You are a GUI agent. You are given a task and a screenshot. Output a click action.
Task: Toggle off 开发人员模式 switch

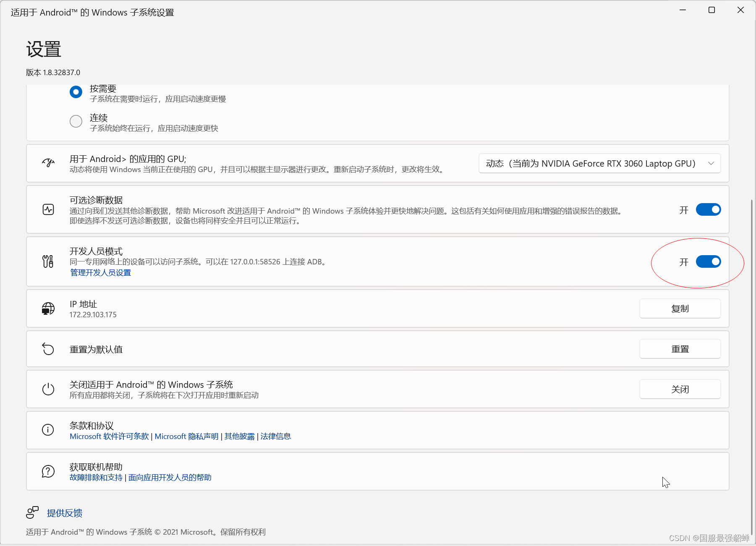pos(708,261)
